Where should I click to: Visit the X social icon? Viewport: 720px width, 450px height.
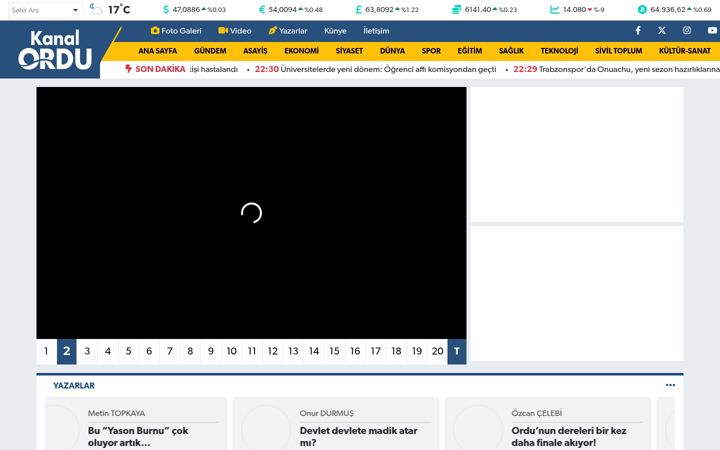(662, 30)
